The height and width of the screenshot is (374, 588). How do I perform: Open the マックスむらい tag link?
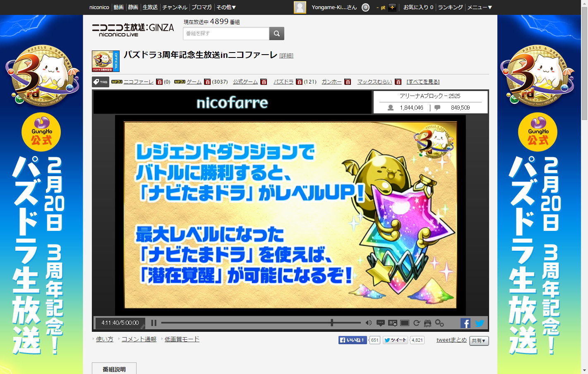(x=374, y=82)
